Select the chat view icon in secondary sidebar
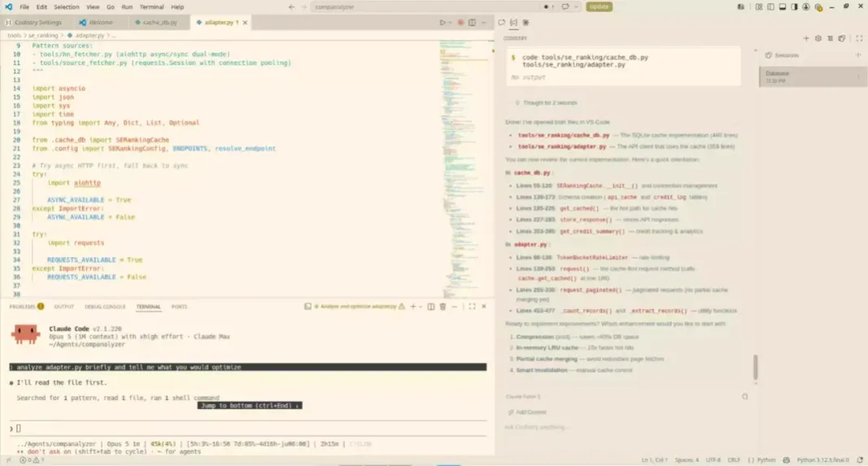Image resolution: width=868 pixels, height=466 pixels. click(x=502, y=23)
